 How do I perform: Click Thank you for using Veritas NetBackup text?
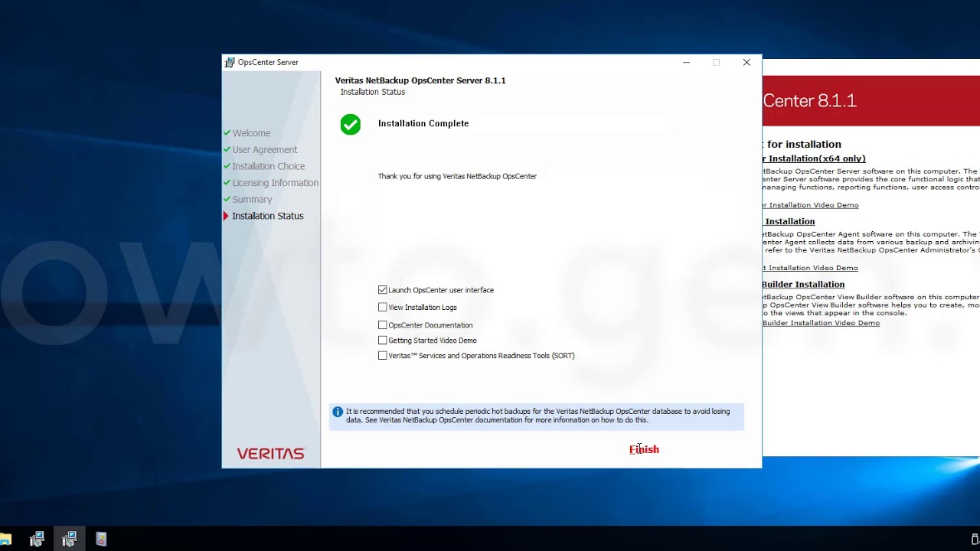pyautogui.click(x=457, y=176)
